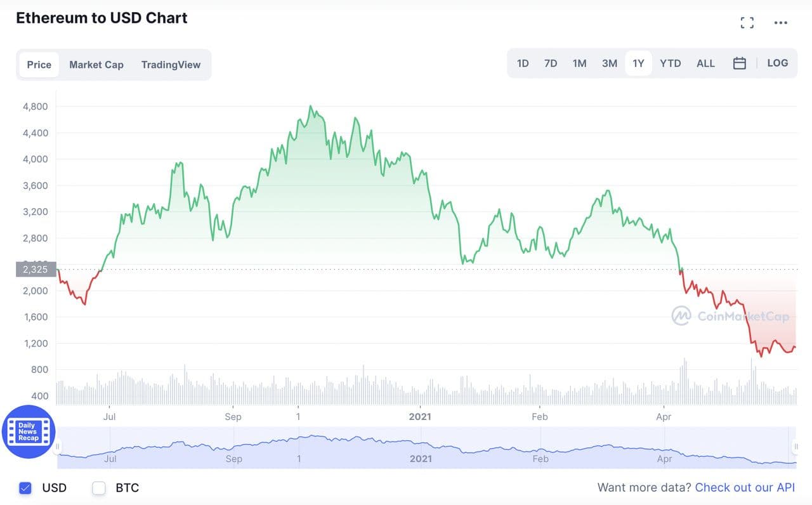
Task: Click the left range slider handle
Action: [58, 447]
